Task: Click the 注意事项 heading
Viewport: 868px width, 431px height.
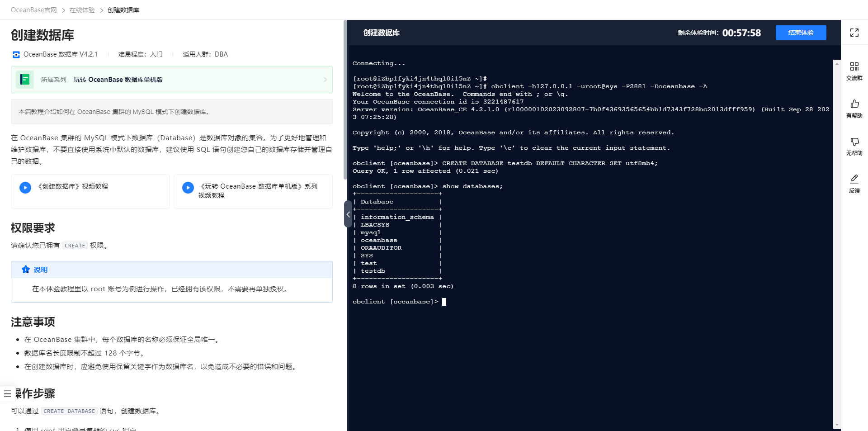Action: [33, 322]
